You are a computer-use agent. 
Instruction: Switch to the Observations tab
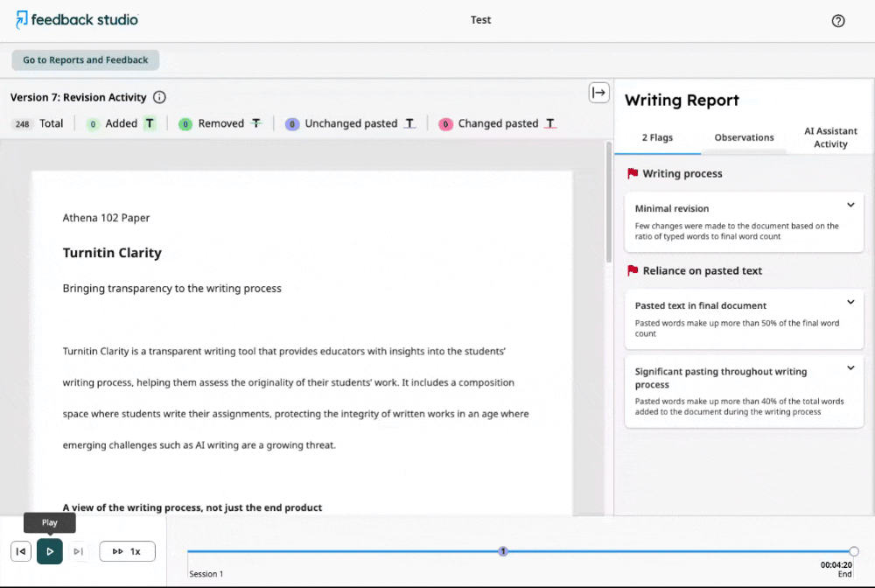(x=744, y=137)
